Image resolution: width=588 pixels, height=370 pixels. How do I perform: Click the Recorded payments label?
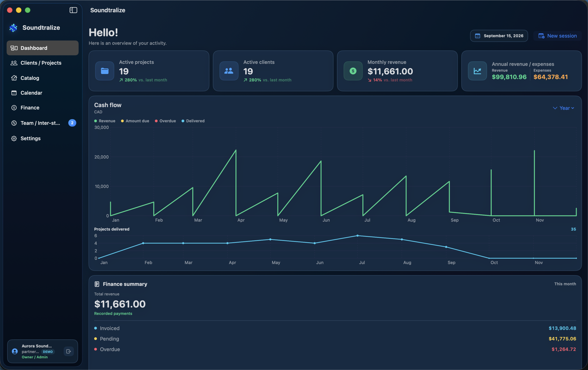[113, 313]
